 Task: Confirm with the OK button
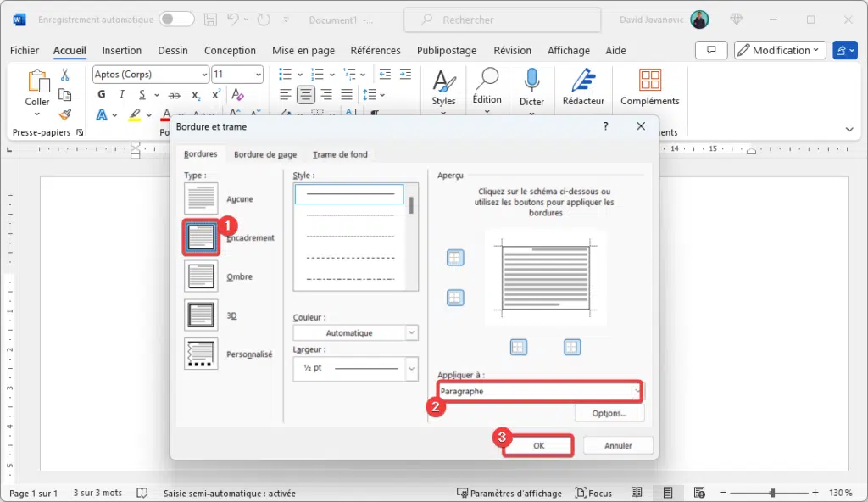pyautogui.click(x=537, y=444)
